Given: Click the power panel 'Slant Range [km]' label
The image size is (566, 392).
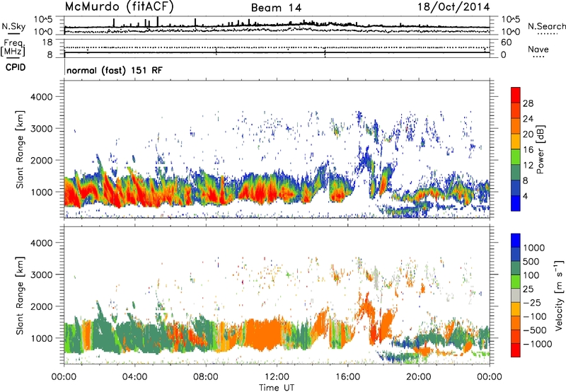Looking at the screenshot, I should pos(20,149).
